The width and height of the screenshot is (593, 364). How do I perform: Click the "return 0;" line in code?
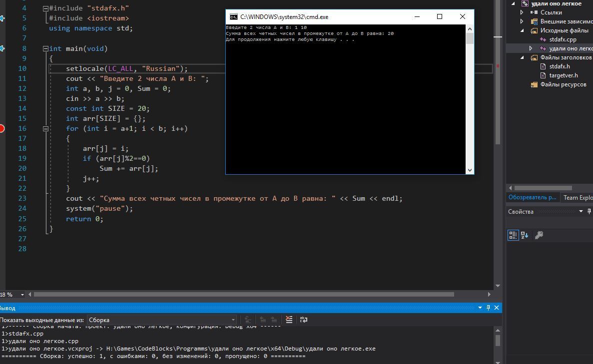tap(84, 219)
